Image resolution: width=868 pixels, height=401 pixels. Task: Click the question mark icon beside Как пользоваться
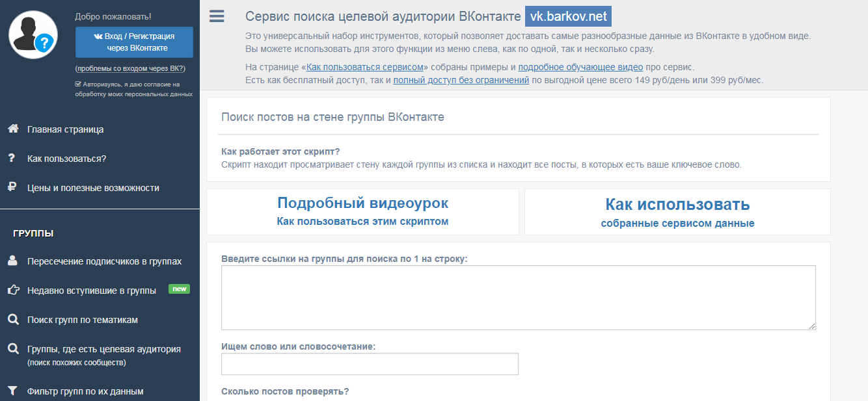[x=12, y=158]
